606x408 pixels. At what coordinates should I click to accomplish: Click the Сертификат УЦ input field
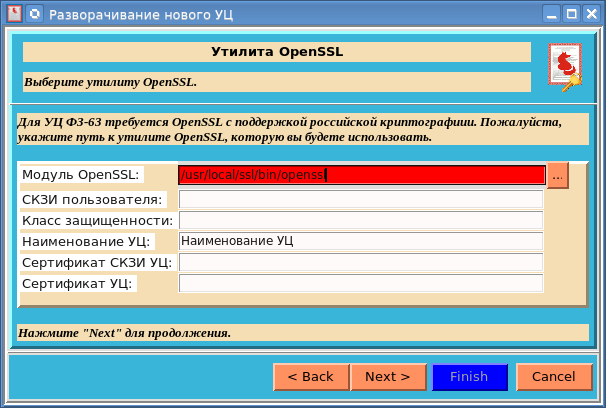(361, 283)
